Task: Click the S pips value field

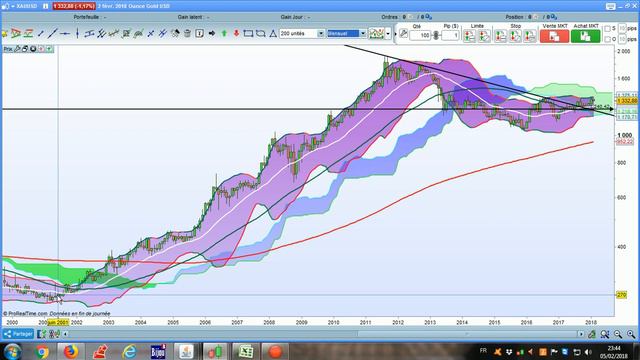Action: (x=622, y=29)
